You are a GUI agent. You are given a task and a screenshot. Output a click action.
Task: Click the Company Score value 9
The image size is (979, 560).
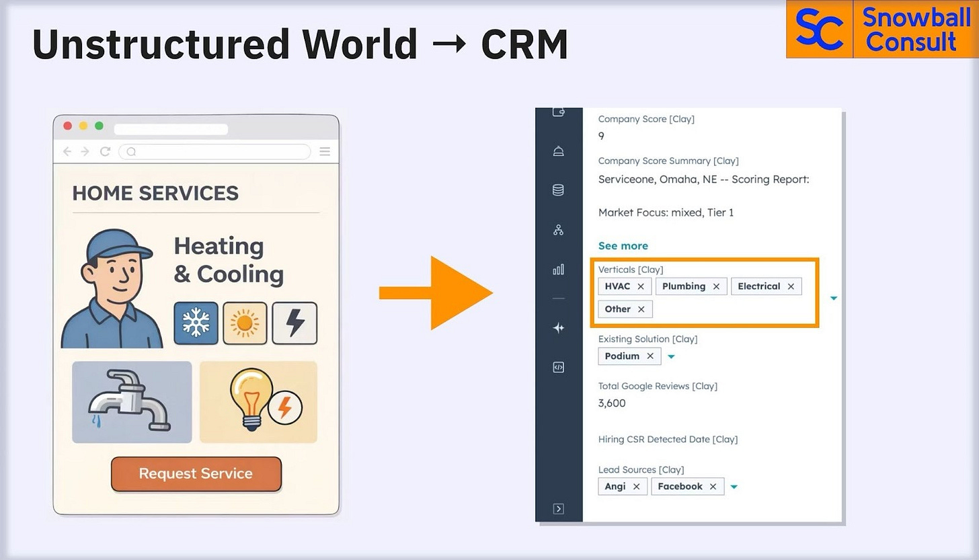[601, 136]
